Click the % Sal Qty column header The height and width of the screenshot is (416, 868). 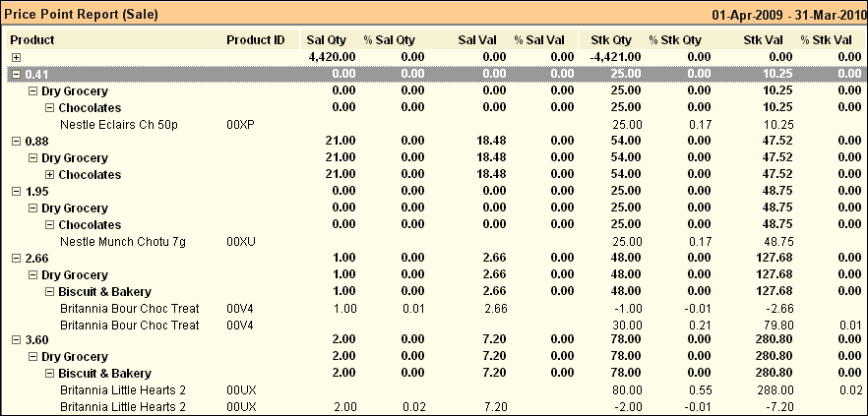click(389, 39)
